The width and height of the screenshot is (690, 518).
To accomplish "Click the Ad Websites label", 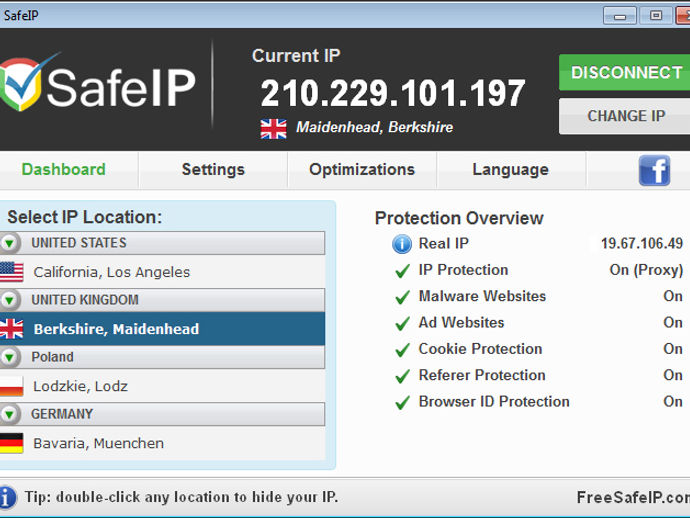I will pos(462,323).
